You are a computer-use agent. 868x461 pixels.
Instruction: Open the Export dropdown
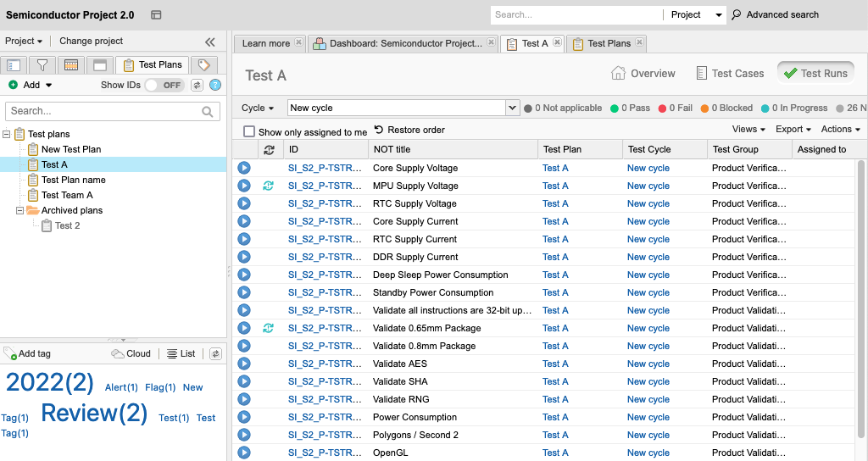793,129
